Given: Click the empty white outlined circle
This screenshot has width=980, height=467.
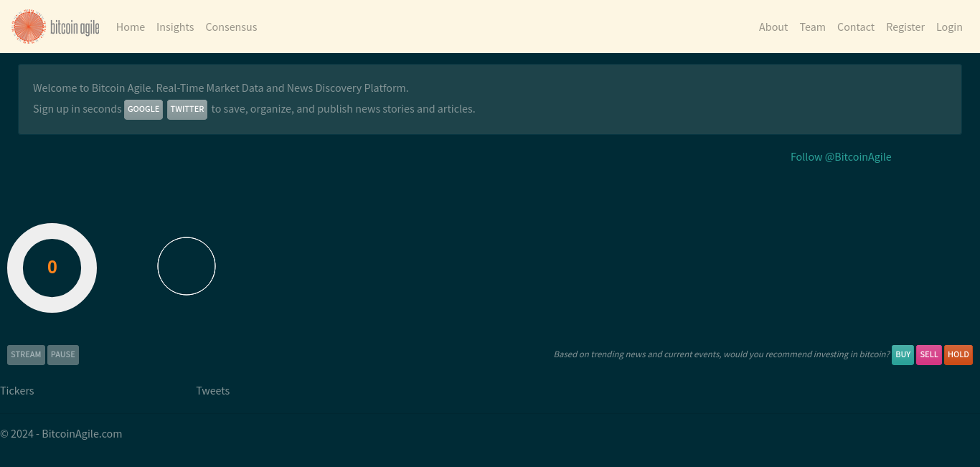Looking at the screenshot, I should pyautogui.click(x=187, y=266).
